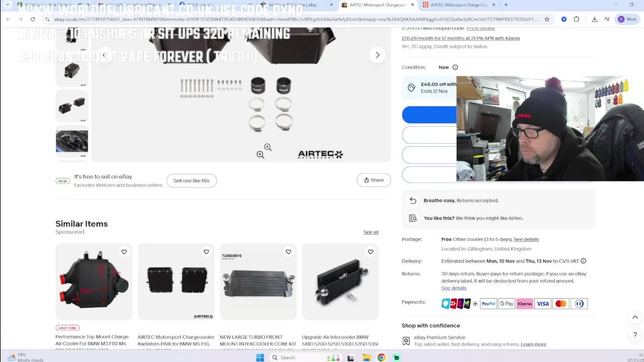Click the Visa payment logo
Viewport: 644px width, 362px height.
tap(543, 304)
